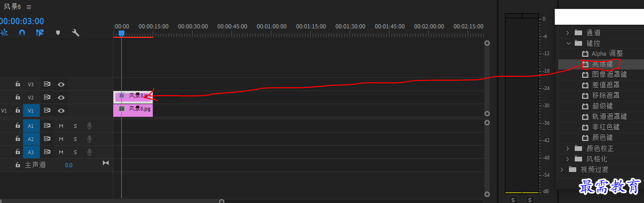Image resolution: width=644 pixels, height=203 pixels.
Task: Solo track A3
Action: pos(75,152)
